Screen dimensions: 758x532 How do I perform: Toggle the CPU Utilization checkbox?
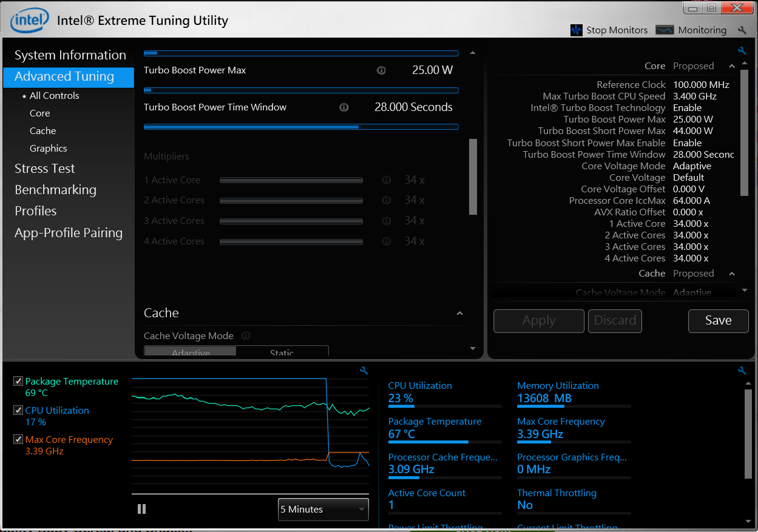click(x=18, y=411)
